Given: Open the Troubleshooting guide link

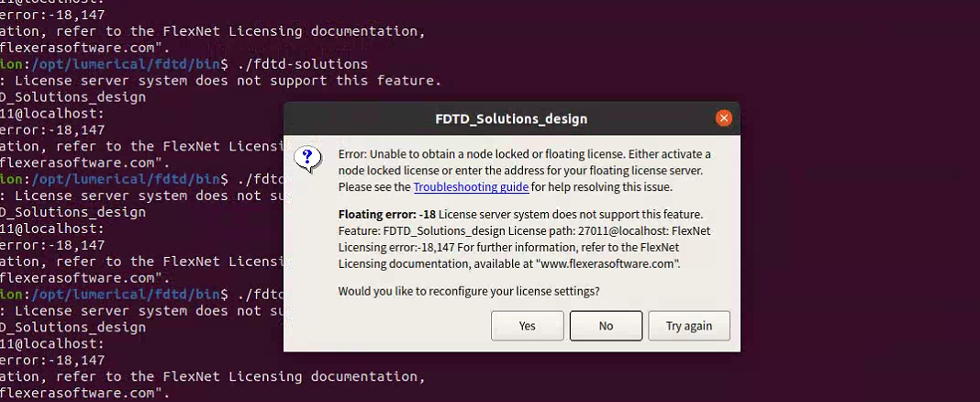Looking at the screenshot, I should pos(472,186).
